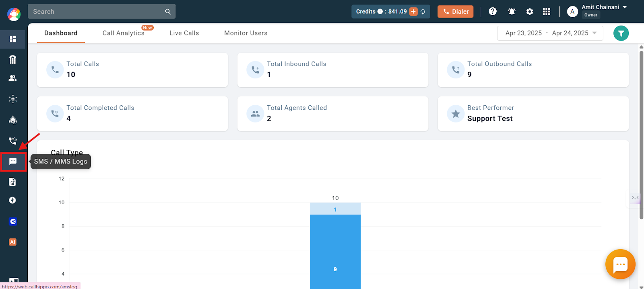Click the Dashboard grid icon in the sidebar

click(13, 39)
